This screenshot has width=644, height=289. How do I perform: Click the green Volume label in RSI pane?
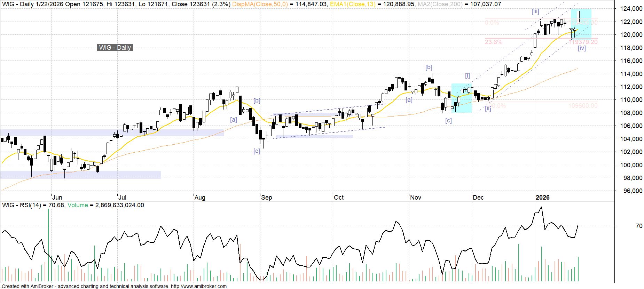78,205
